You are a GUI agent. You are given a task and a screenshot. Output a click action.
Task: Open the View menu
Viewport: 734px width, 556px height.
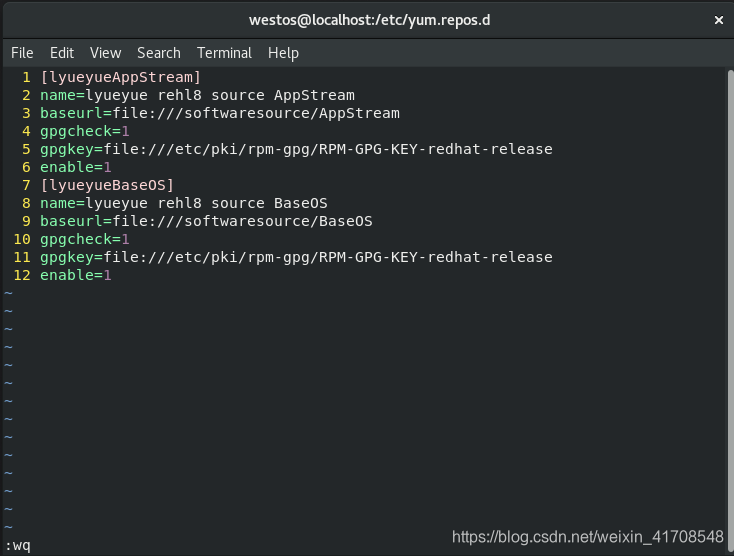click(105, 53)
